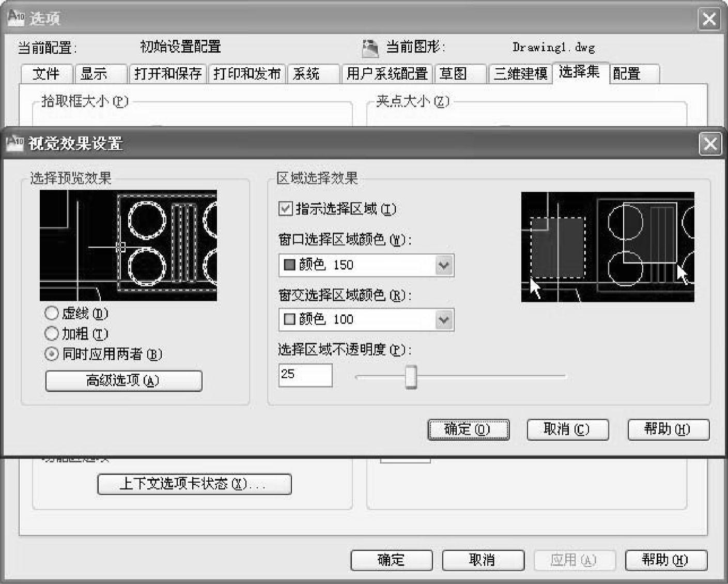
Task: Open 高级选项 (A) button
Action: 123,381
